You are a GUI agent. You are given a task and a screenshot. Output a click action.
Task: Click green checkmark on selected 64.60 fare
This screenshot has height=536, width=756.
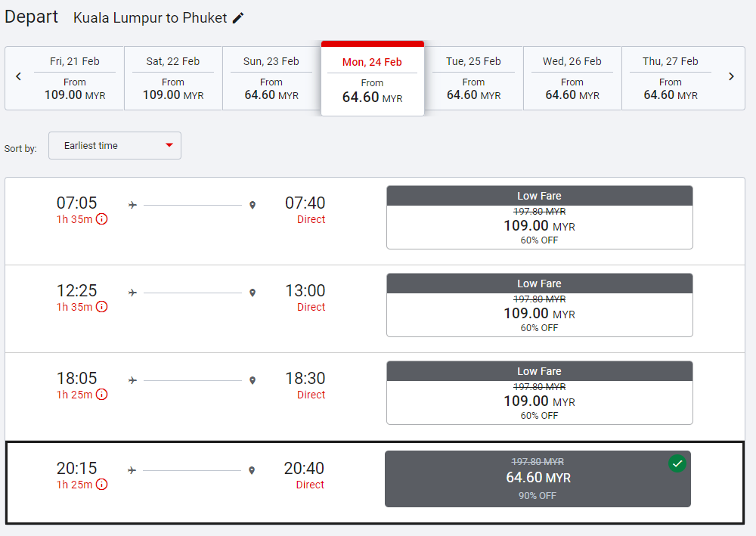[677, 463]
